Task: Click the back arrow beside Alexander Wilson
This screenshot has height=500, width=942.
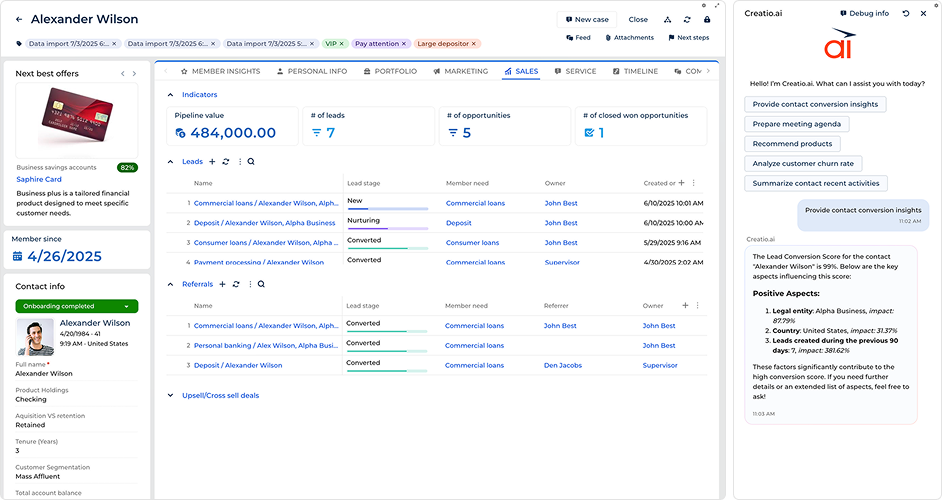Action: pyautogui.click(x=19, y=19)
